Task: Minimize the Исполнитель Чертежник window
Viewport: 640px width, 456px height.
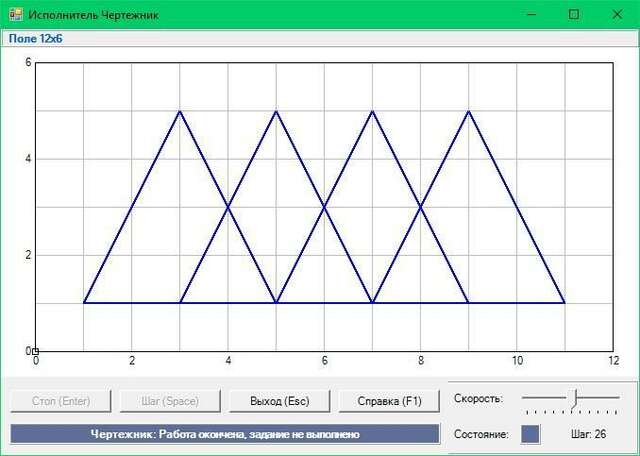Action: [x=531, y=15]
